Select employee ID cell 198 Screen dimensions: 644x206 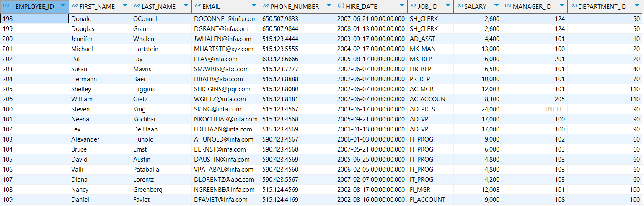click(x=34, y=19)
